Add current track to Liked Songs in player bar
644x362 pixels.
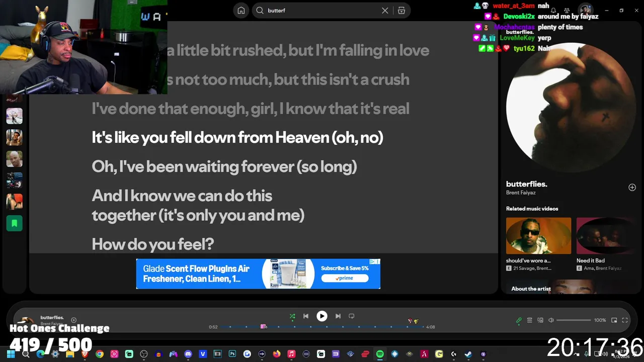tap(73, 320)
